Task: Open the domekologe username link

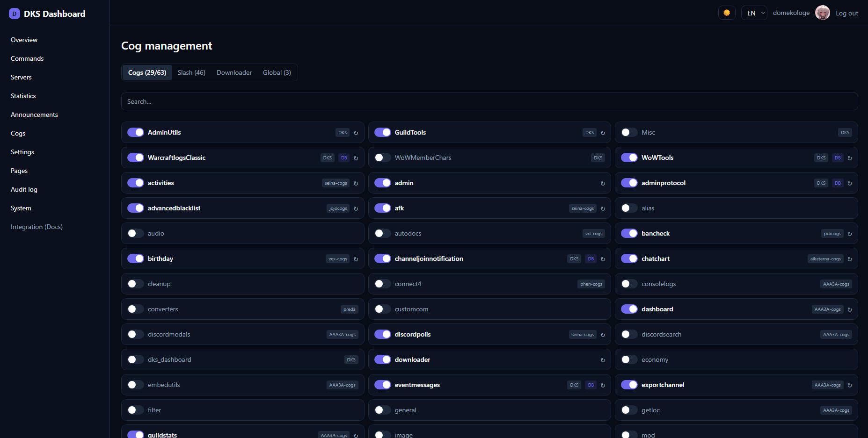Action: (791, 13)
